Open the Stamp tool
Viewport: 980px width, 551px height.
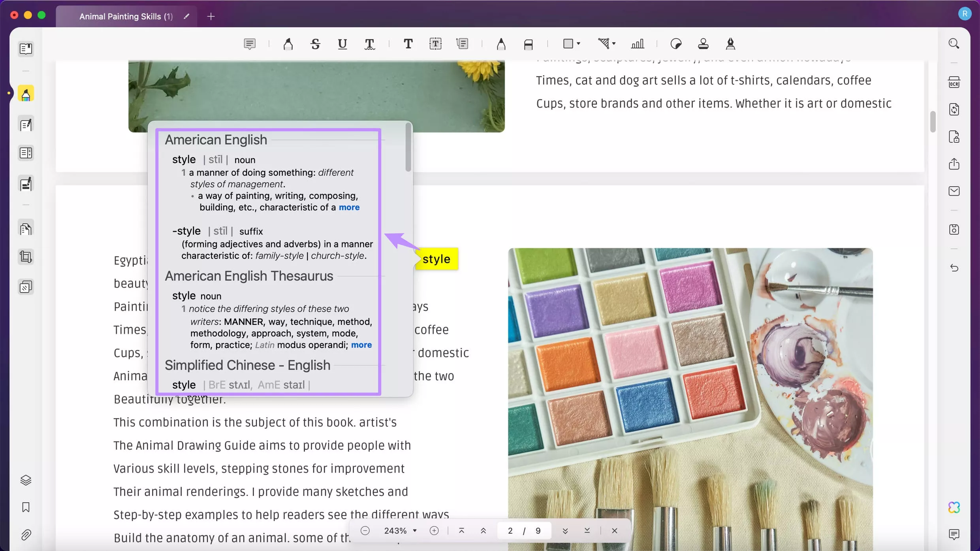click(x=703, y=44)
